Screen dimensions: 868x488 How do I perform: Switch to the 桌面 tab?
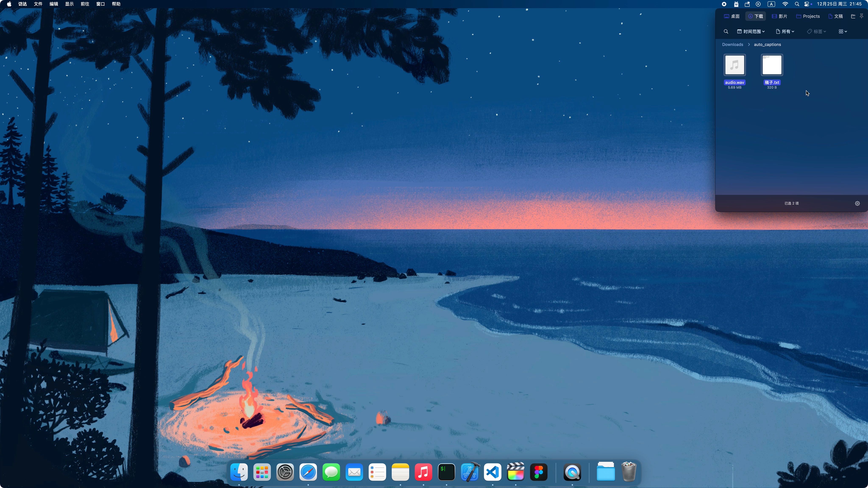point(732,16)
